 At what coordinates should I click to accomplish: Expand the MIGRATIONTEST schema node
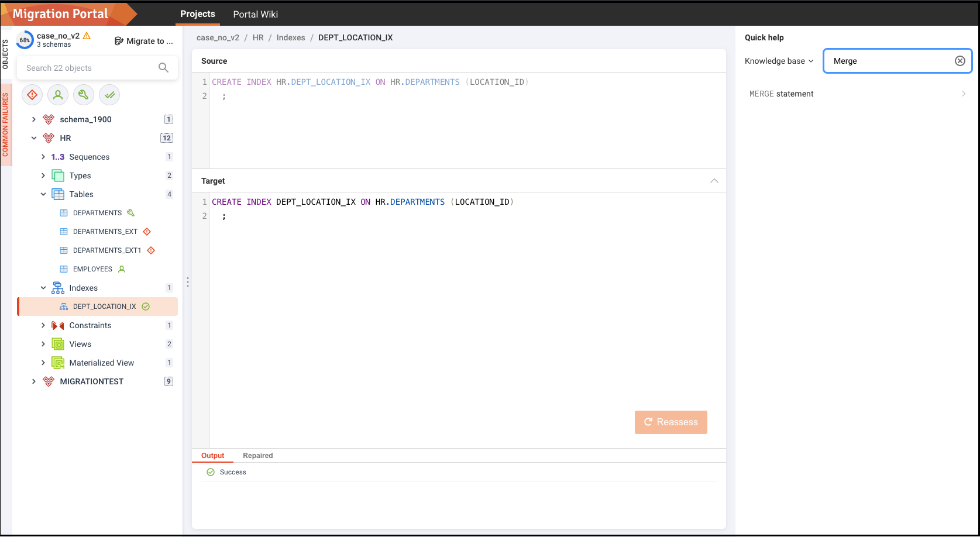[x=34, y=381]
